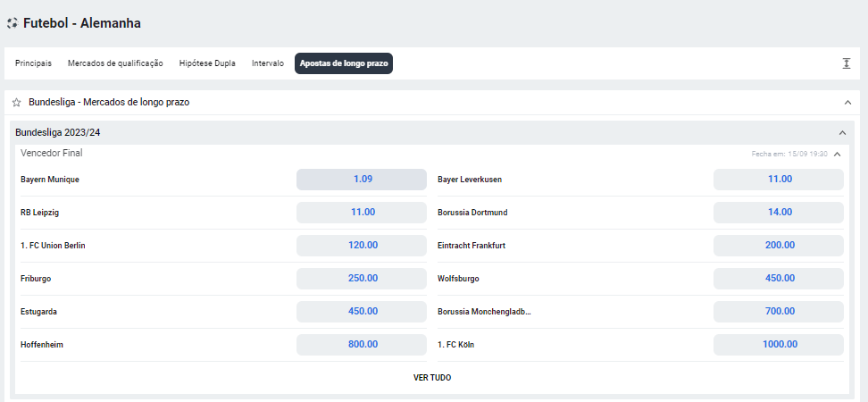The image size is (868, 402).
Task: Click the Hoffenheim team name
Action: pos(42,345)
